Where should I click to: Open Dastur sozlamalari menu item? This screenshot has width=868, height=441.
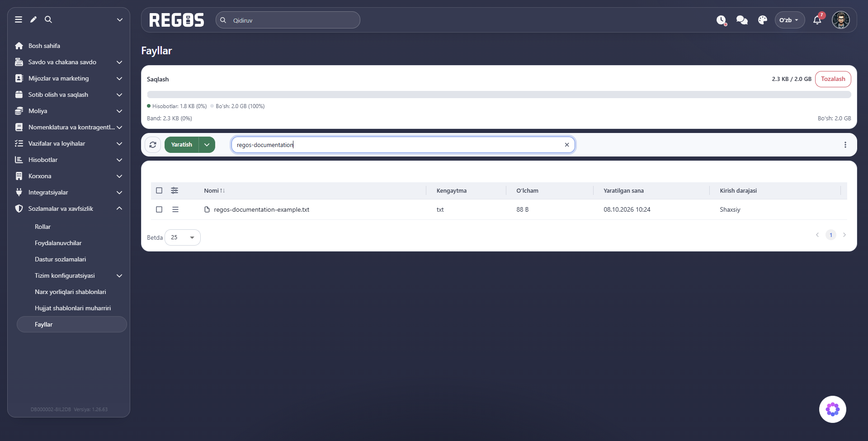[60, 259]
